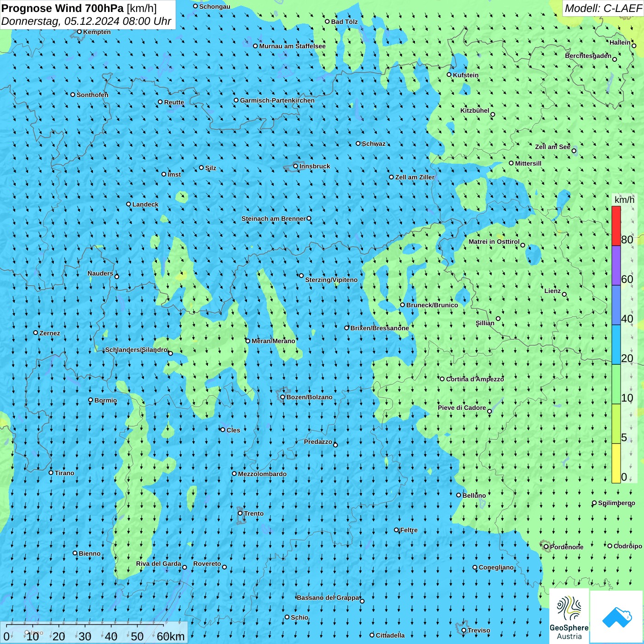Click the Kempten city marker
Viewport: 644px width, 644px height.
pyautogui.click(x=79, y=32)
